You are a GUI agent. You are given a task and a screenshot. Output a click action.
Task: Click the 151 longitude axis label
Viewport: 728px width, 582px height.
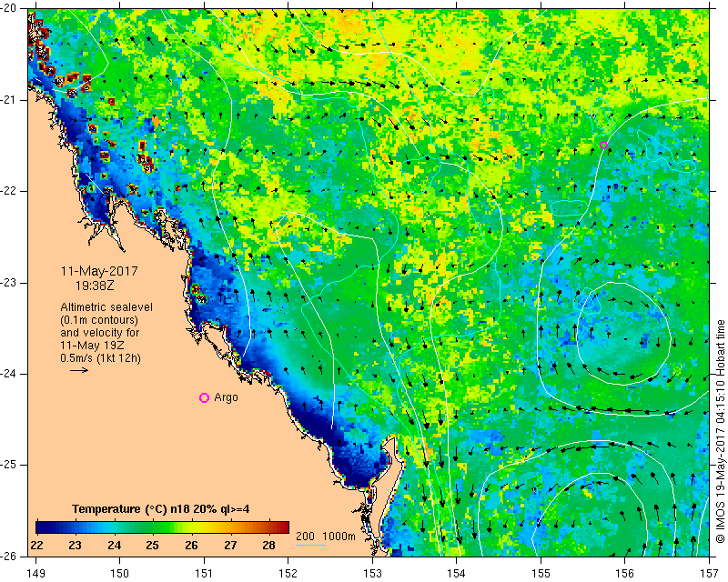coord(204,574)
